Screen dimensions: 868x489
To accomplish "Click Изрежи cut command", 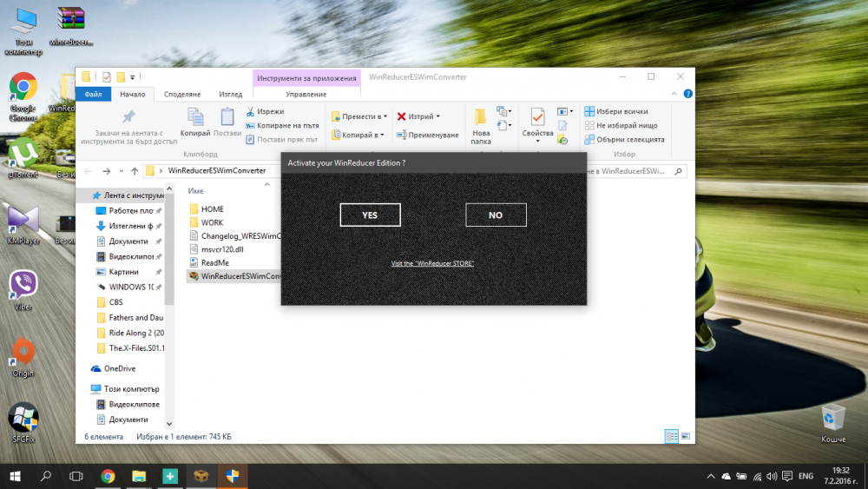I will (265, 111).
